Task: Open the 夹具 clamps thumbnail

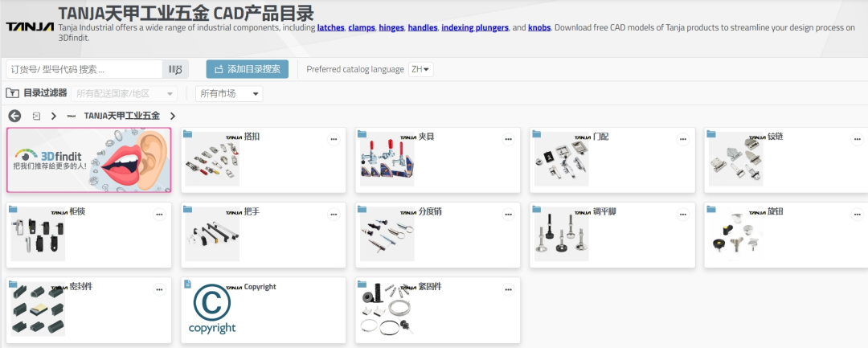Action: tap(387, 159)
